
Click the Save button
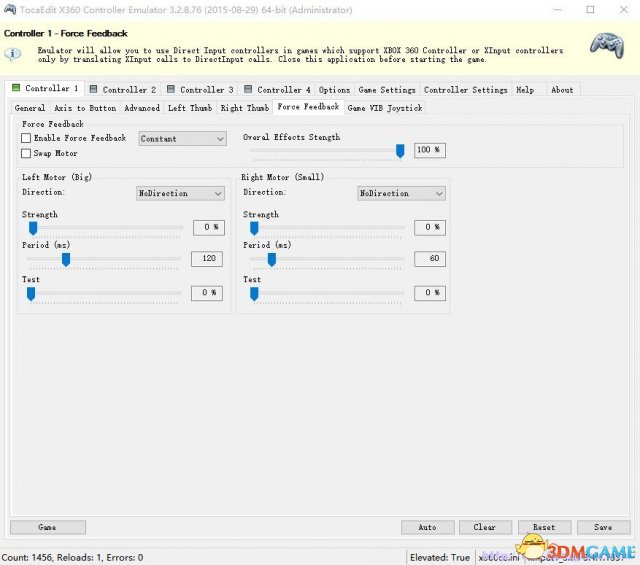(x=603, y=527)
